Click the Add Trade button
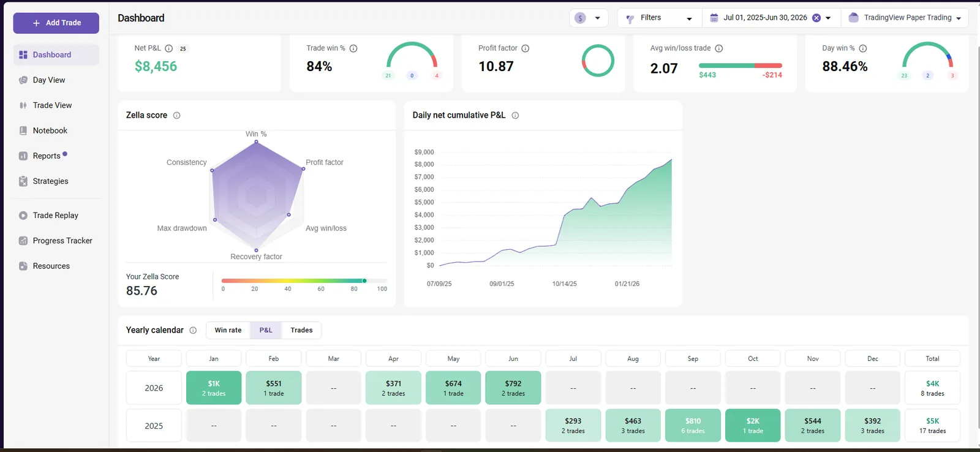This screenshot has height=452, width=980. [x=56, y=23]
